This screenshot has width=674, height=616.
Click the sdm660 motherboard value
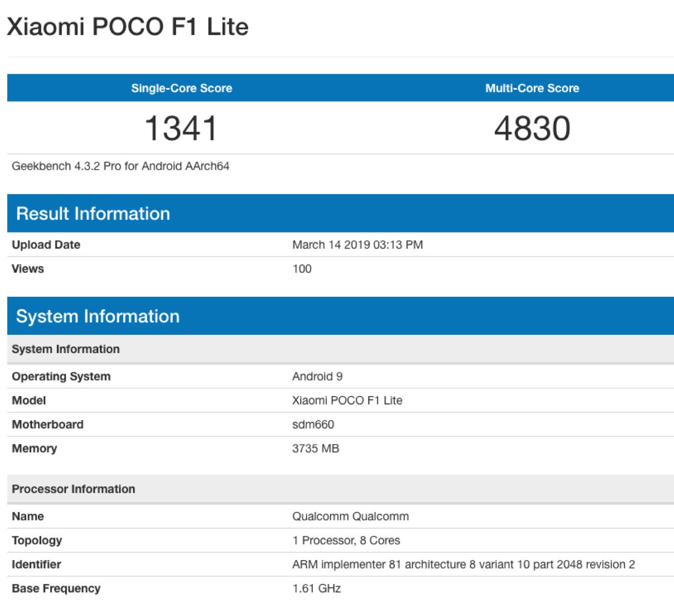[x=313, y=425]
